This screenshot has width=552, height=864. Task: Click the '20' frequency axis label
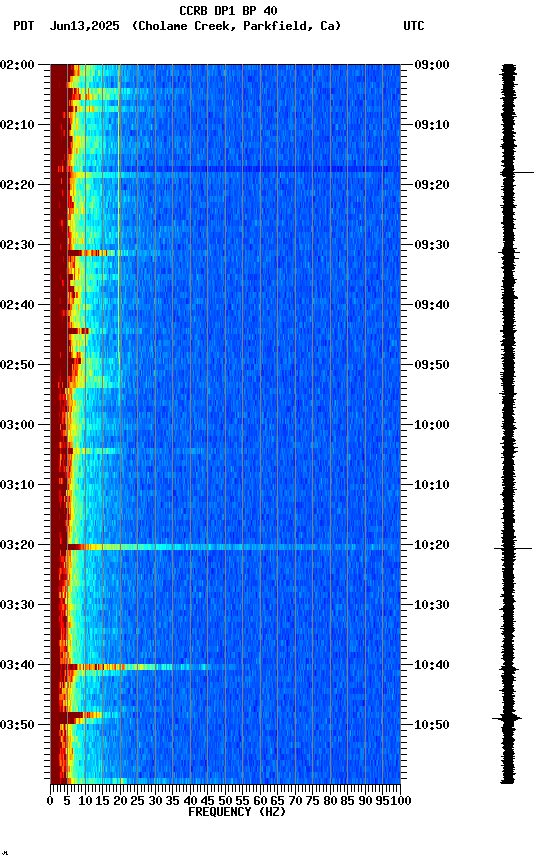coord(120,802)
